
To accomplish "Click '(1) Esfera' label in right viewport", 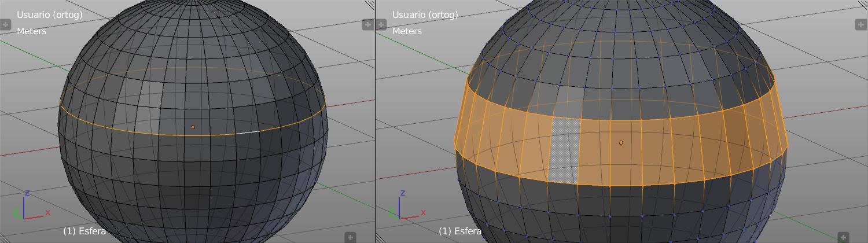I will pos(460,231).
